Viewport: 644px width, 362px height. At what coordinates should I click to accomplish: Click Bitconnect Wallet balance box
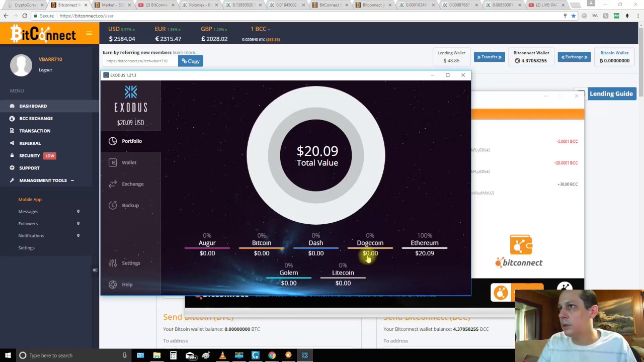click(x=531, y=57)
